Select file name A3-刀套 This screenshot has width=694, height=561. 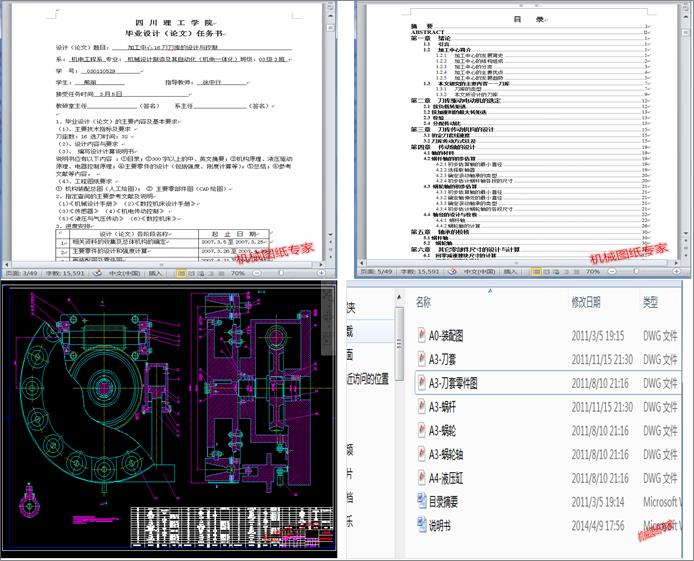click(x=442, y=360)
